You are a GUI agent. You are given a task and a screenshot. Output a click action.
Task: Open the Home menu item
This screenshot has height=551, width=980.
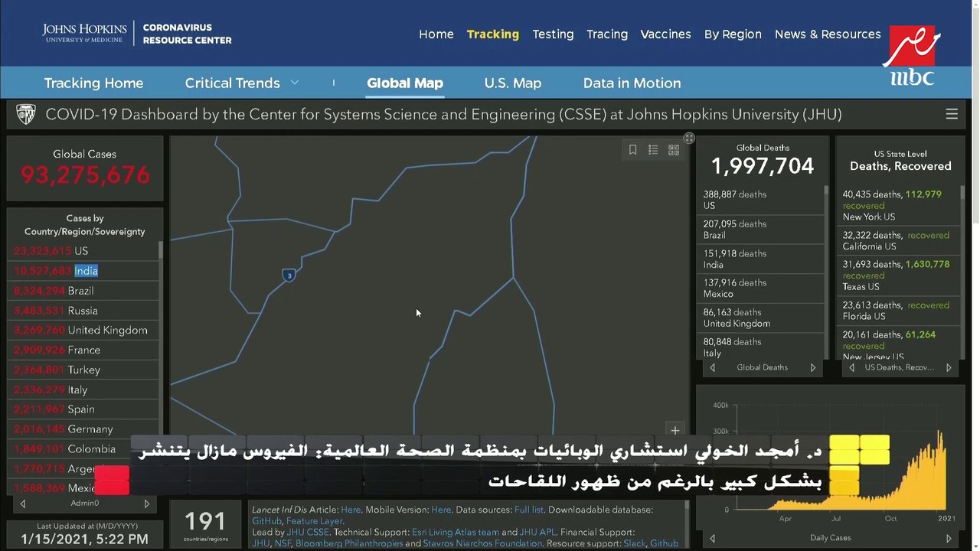pyautogui.click(x=436, y=34)
